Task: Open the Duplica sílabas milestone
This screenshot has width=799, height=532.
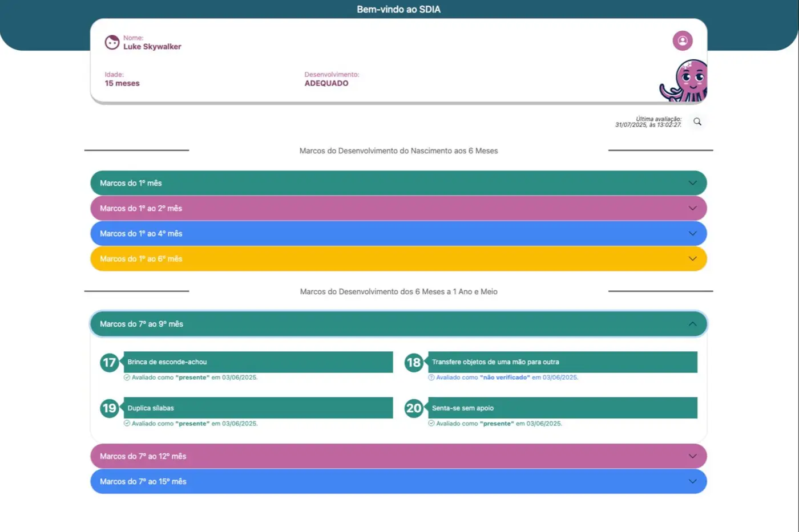Action: [x=258, y=408]
